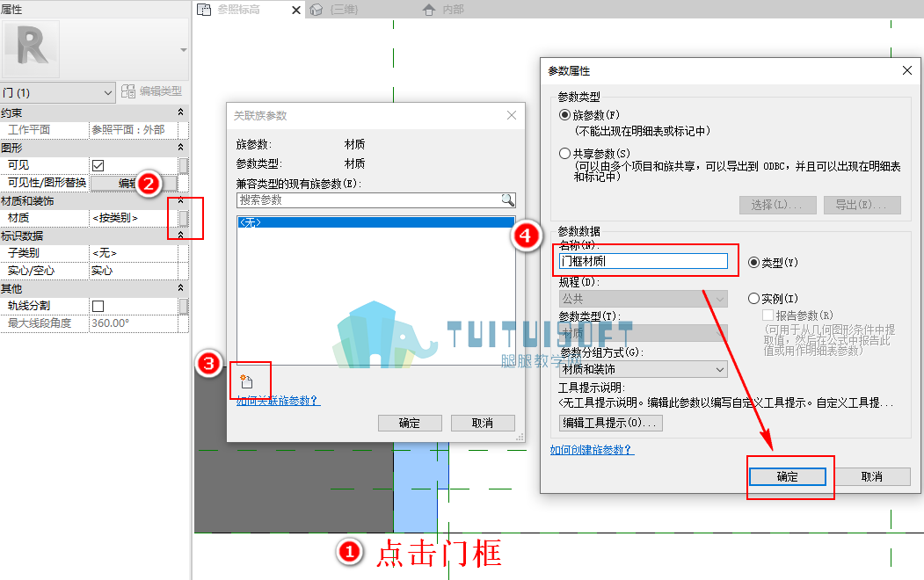Screen dimensions: 924x580
Task: Close the 参数属性 dialog with its X
Action: (x=907, y=70)
